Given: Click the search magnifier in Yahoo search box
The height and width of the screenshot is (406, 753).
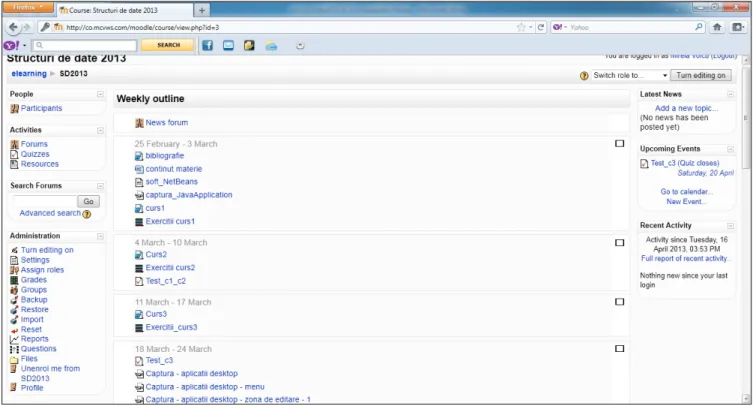Looking at the screenshot, I should [699, 27].
